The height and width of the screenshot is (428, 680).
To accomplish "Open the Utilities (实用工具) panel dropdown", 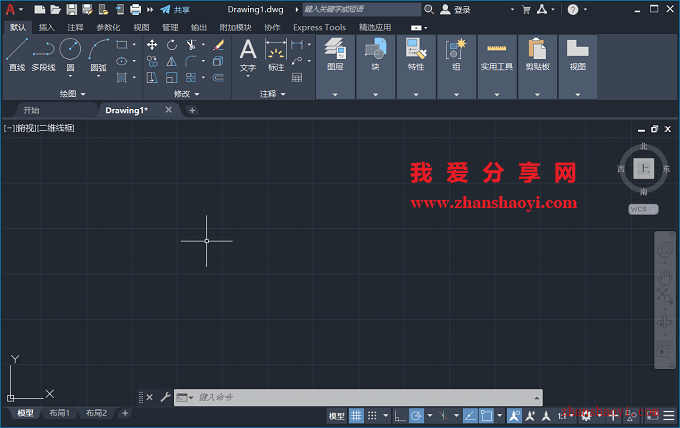I will (x=497, y=94).
